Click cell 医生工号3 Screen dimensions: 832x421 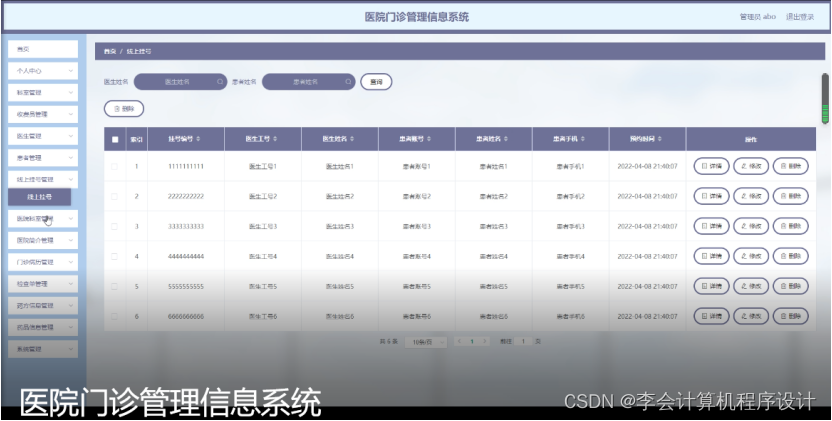[x=263, y=226]
